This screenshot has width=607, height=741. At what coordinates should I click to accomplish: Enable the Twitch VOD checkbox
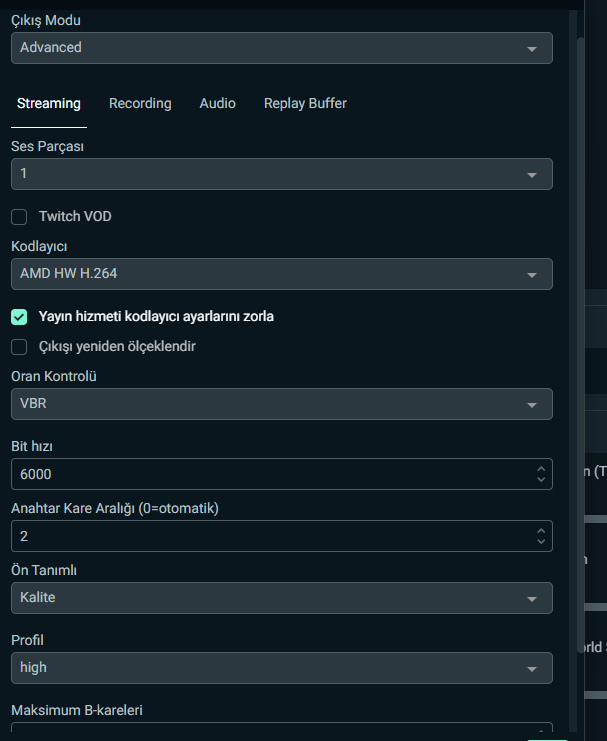click(x=19, y=217)
